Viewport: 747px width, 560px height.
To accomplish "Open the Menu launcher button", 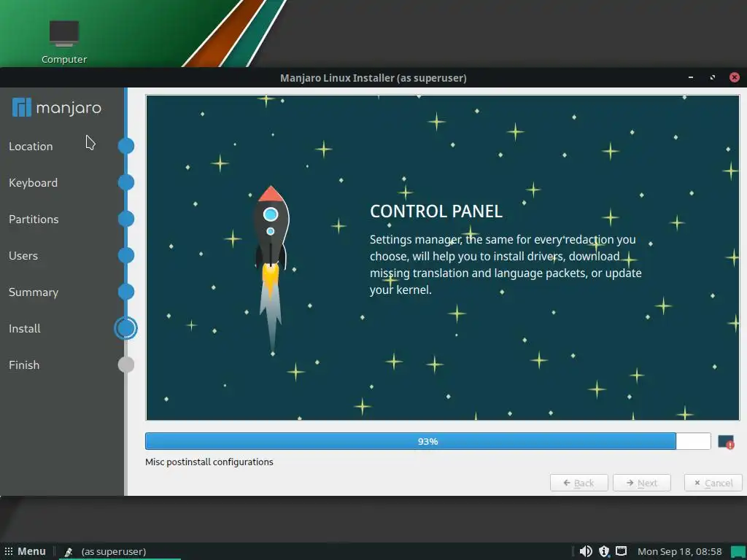I will tap(26, 551).
